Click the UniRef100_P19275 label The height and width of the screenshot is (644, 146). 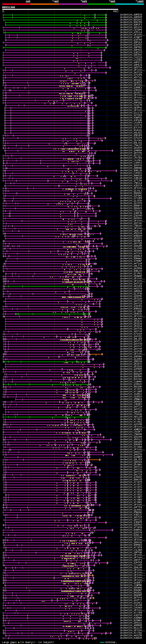click(x=131, y=105)
